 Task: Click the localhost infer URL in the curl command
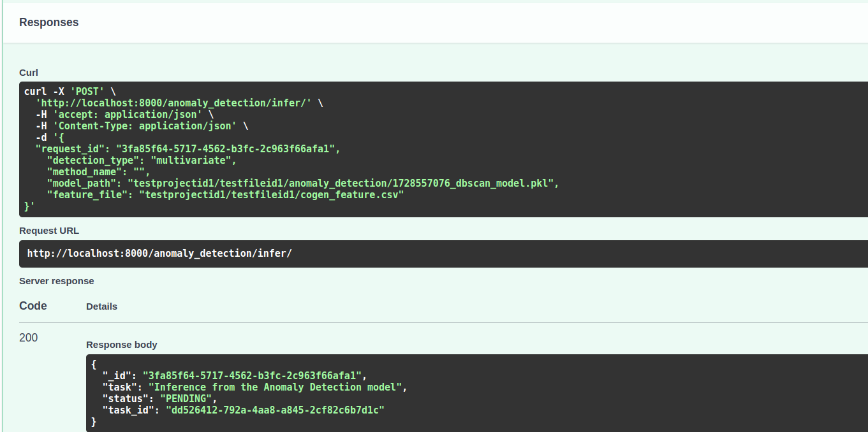coord(173,103)
